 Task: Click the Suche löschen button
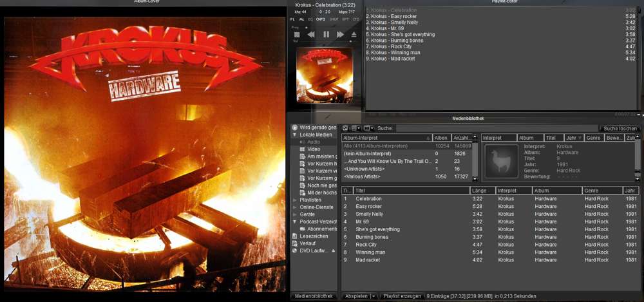[619, 129]
